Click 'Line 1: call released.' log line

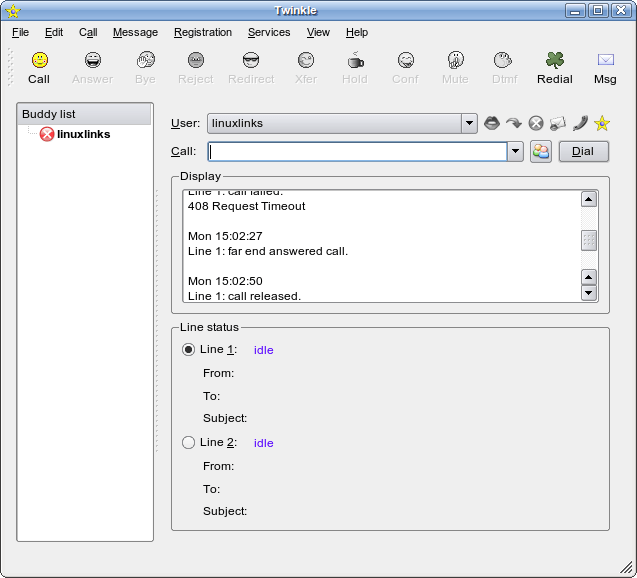click(244, 296)
